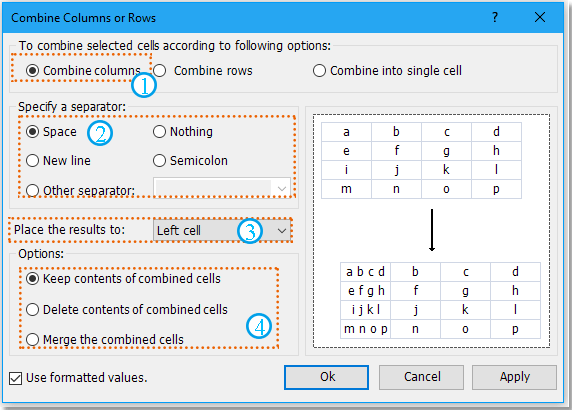Image resolution: width=572 pixels, height=410 pixels.
Task: Select the Other separator radio button
Action: (32, 190)
